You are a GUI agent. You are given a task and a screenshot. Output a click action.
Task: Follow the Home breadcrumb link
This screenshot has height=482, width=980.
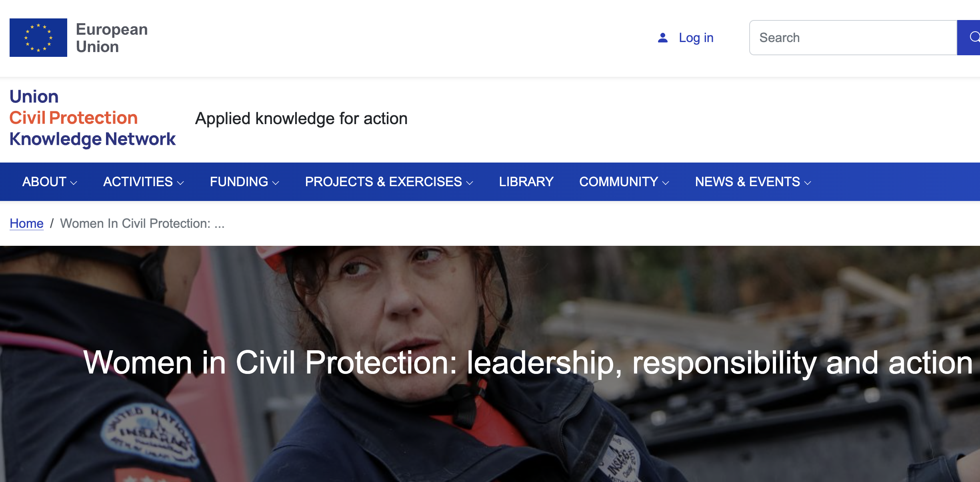(26, 223)
